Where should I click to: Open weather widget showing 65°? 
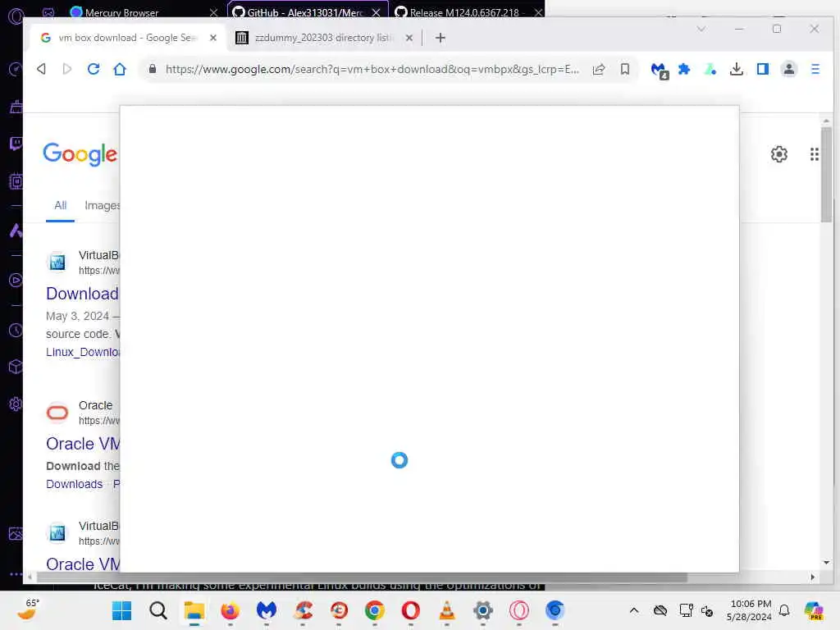(x=29, y=610)
